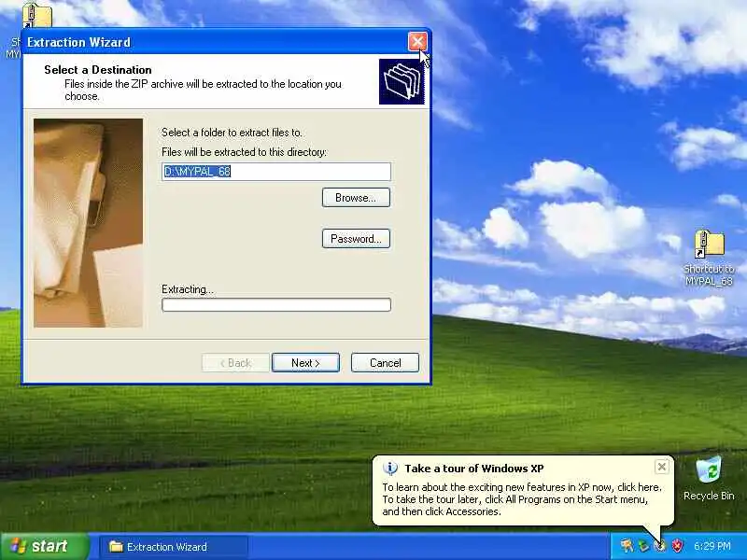The image size is (747, 560).
Task: Click "Select a folder to extract files to." text
Action: tap(232, 133)
